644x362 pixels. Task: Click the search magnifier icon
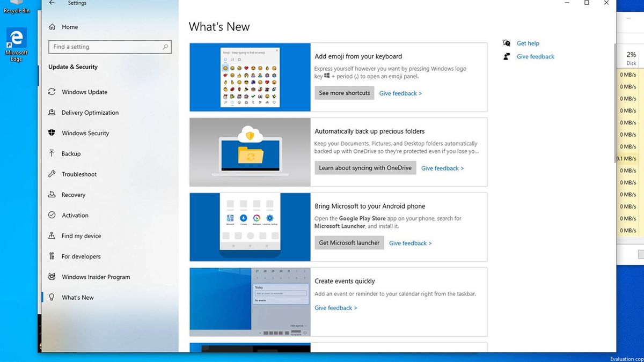pos(165,47)
